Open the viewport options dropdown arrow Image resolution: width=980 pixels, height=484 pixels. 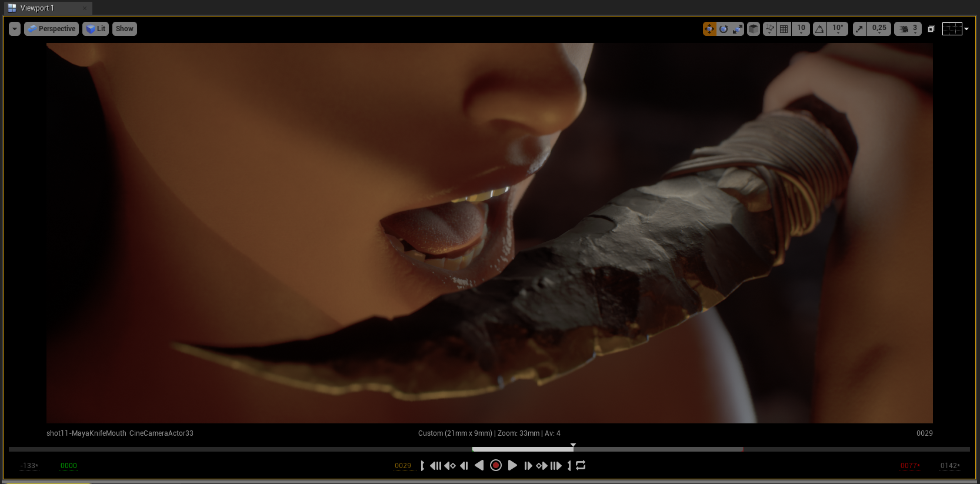pyautogui.click(x=15, y=29)
